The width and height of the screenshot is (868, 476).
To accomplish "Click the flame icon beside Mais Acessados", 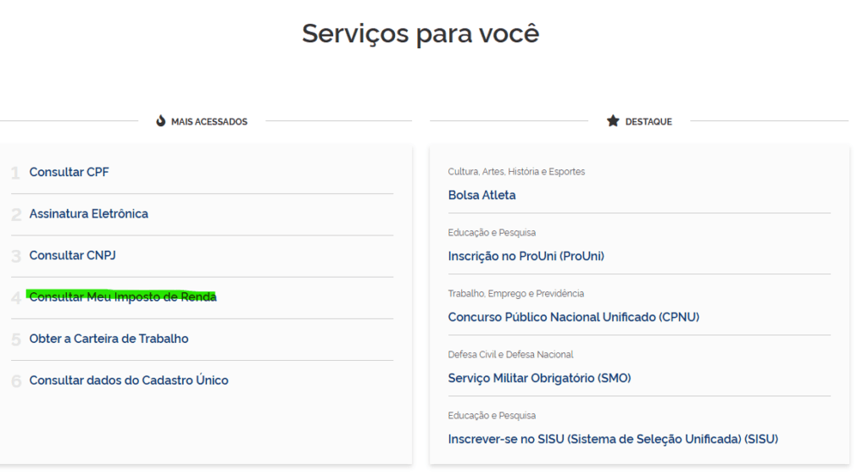I will (161, 121).
